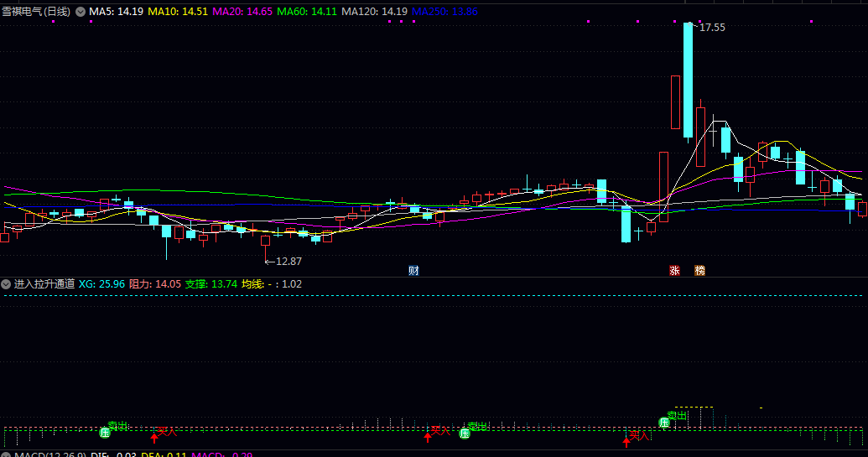
Task: Click the leftmost red 买入 label
Action: tap(167, 431)
